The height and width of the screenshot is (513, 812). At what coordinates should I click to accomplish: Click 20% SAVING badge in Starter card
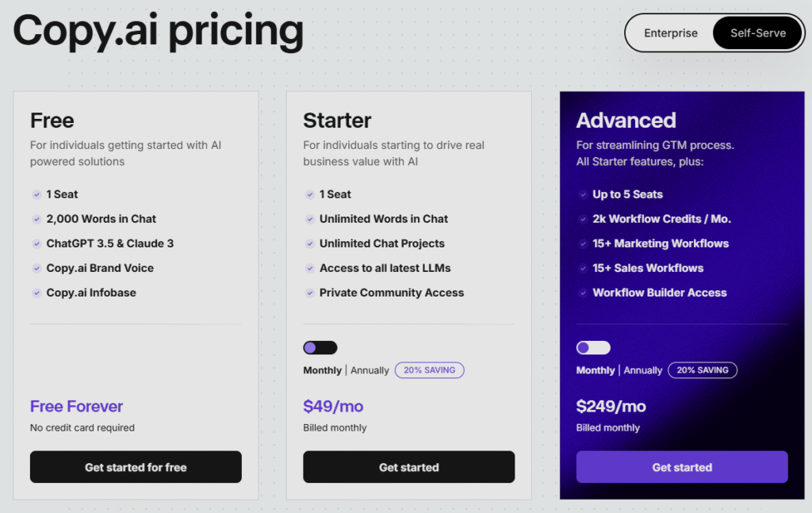click(429, 370)
